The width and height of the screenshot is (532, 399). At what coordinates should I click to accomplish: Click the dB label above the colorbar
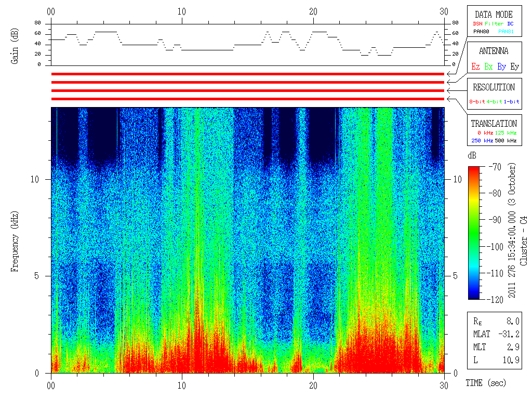coord(472,155)
